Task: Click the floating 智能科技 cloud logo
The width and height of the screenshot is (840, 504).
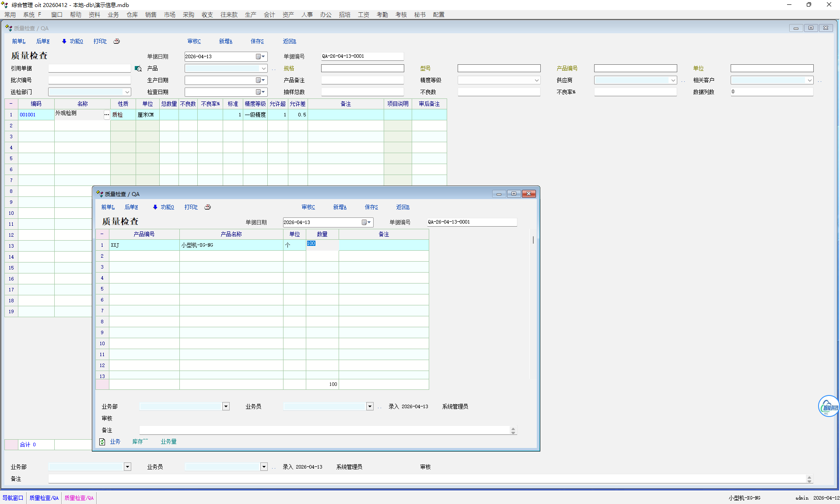Action: pos(828,406)
